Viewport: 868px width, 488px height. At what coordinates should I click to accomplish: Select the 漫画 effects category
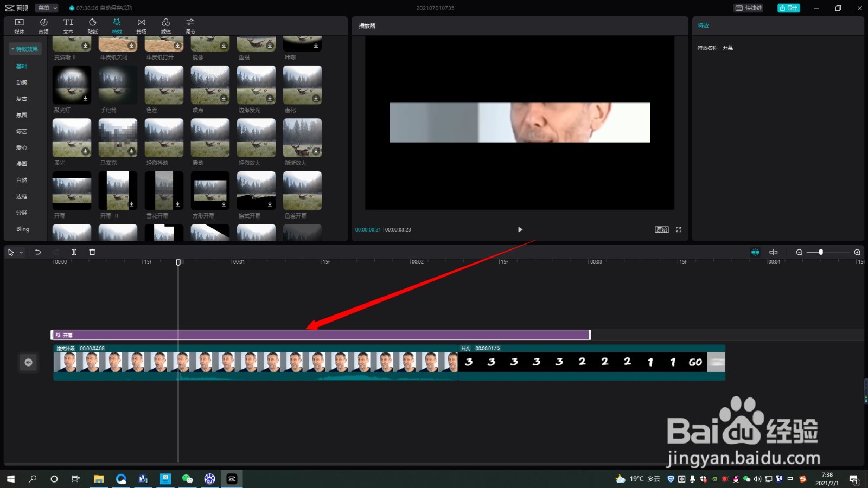(22, 164)
